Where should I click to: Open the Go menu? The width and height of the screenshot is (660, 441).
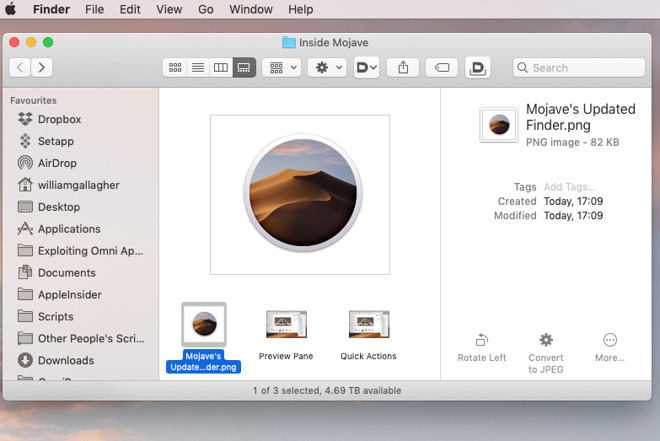point(206,9)
